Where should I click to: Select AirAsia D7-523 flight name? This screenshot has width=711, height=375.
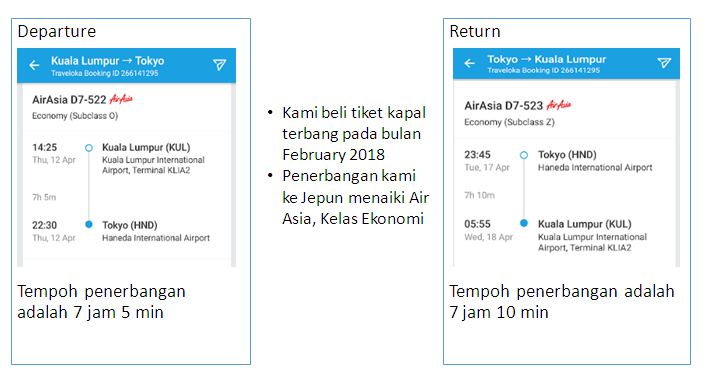[503, 106]
